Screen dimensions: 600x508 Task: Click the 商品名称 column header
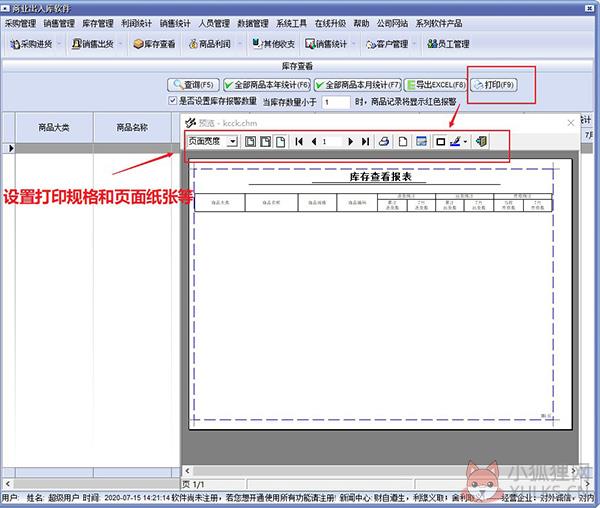click(x=132, y=127)
